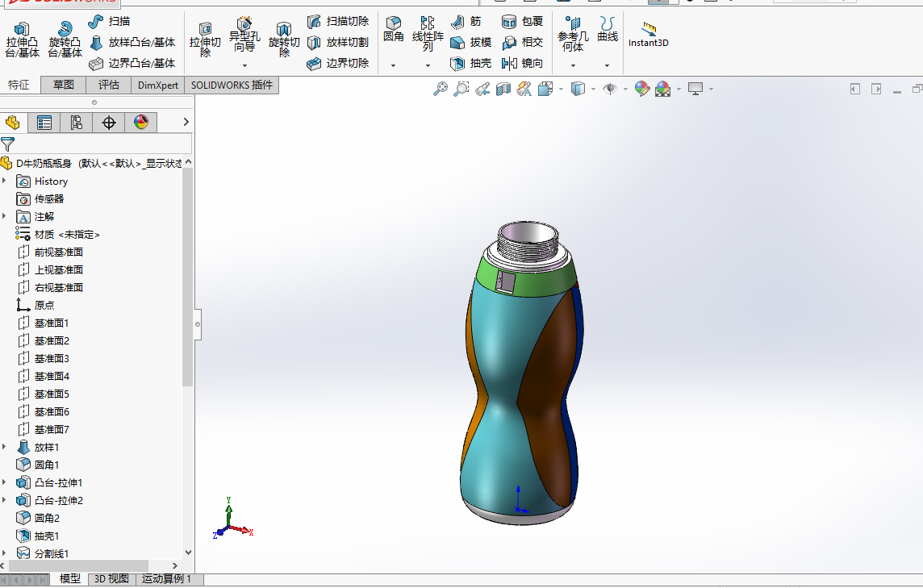The image size is (923, 588).
Task: Click the Edit Appearance color ball icon
Action: [x=642, y=89]
